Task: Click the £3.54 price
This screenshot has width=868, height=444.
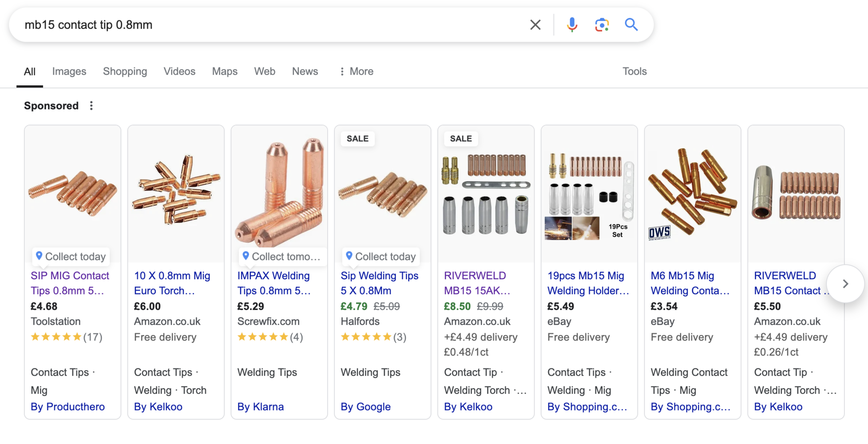Action: [664, 306]
